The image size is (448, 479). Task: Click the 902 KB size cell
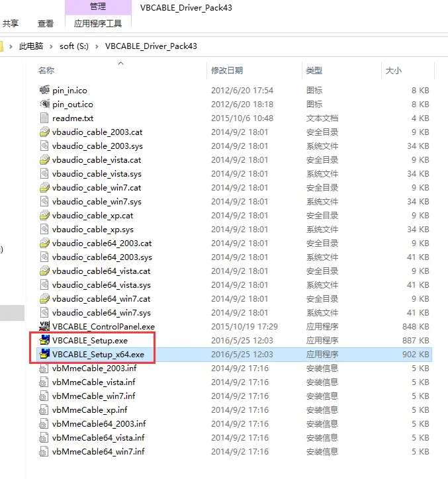click(416, 355)
